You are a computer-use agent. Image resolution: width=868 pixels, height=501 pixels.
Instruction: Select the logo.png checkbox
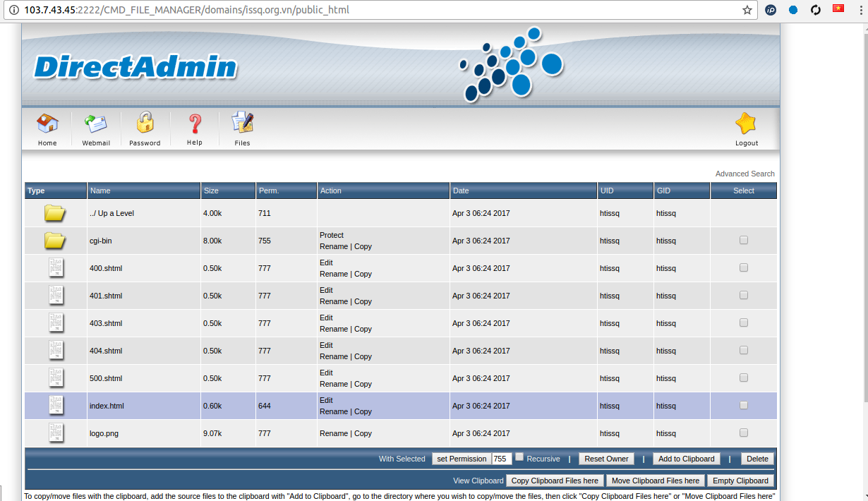[x=744, y=433]
